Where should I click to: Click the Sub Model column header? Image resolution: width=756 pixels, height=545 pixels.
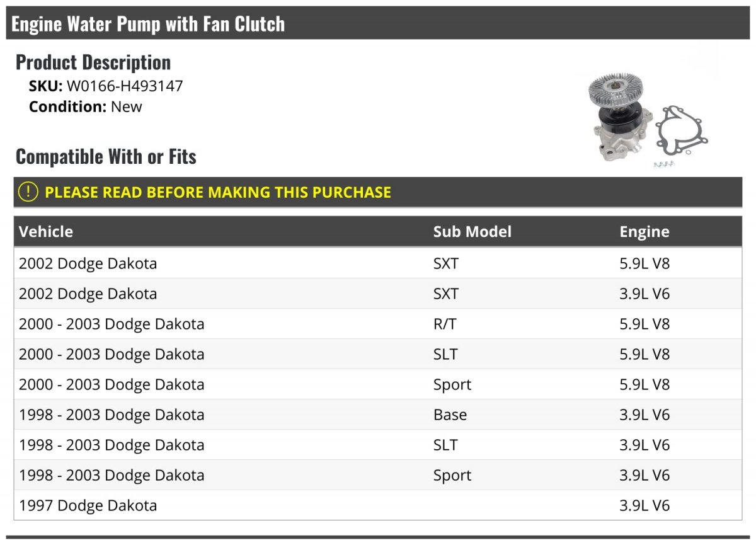click(472, 231)
